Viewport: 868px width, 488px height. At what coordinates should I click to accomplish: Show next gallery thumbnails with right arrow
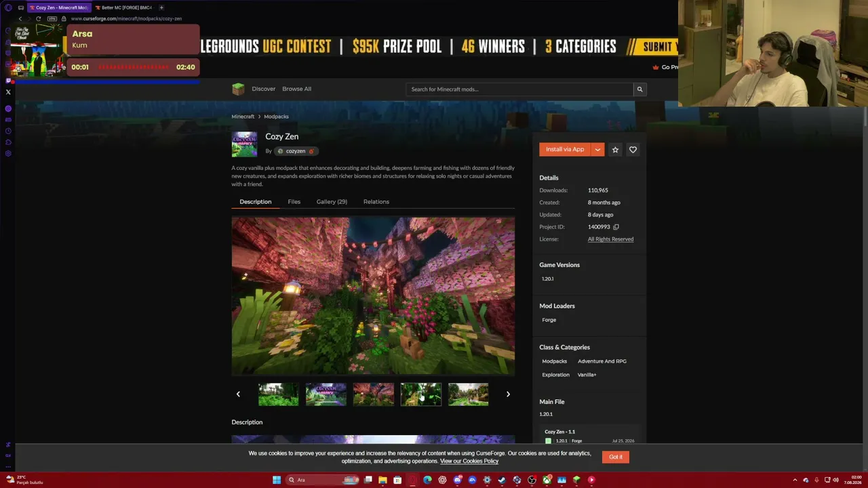pos(508,394)
